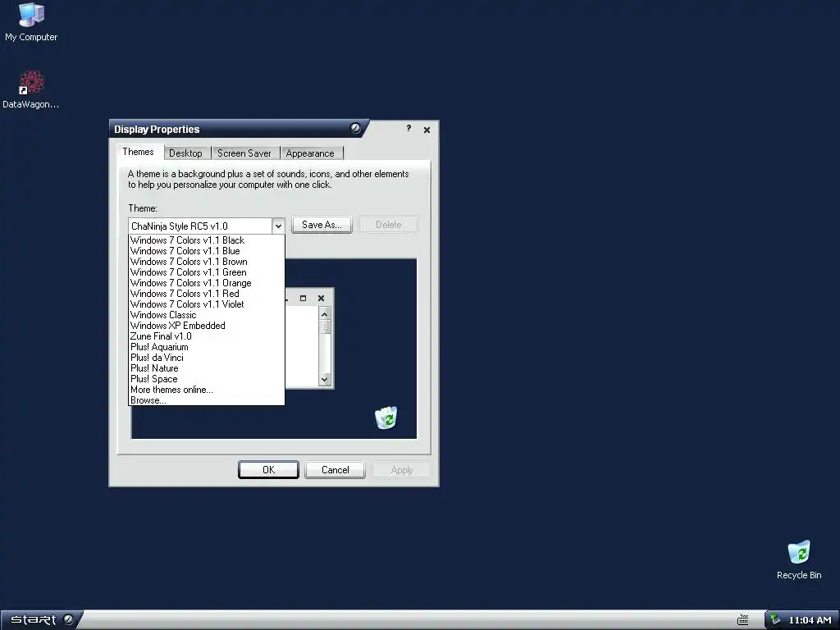Click the Browse... entry in theme list
The width and height of the screenshot is (840, 630).
tap(206, 400)
